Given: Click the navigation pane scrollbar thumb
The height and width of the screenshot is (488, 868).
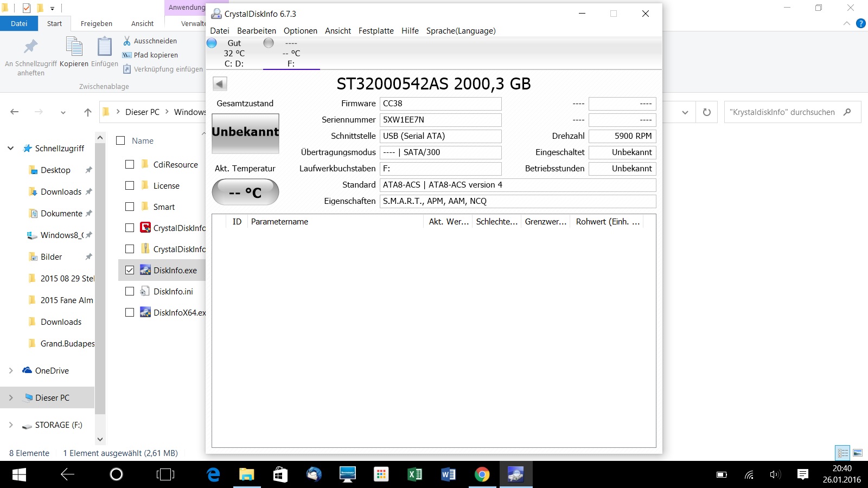Looking at the screenshot, I should pos(100,279).
